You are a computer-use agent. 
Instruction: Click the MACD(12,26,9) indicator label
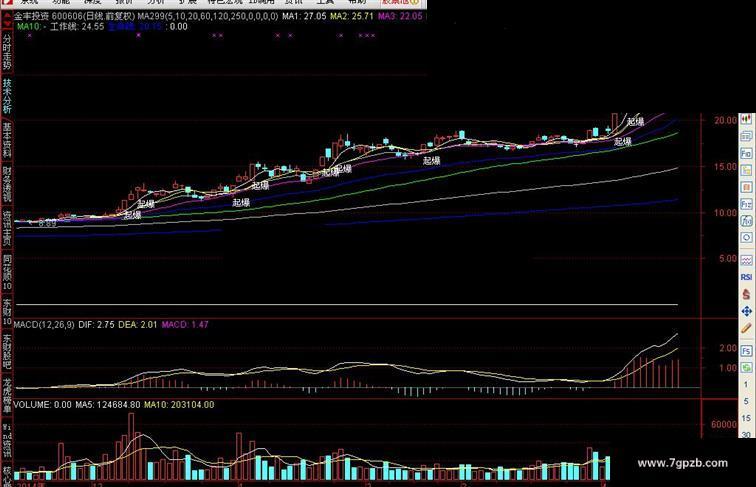tap(44, 325)
